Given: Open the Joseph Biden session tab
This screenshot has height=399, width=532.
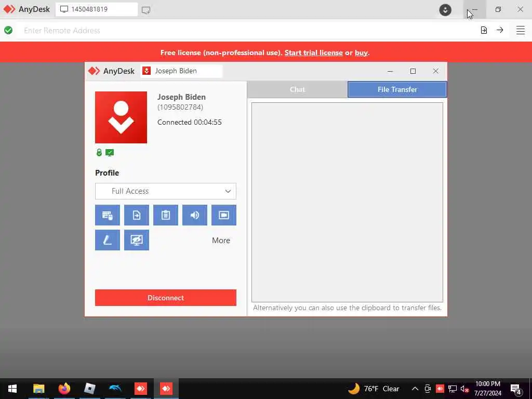Looking at the screenshot, I should click(x=181, y=71).
